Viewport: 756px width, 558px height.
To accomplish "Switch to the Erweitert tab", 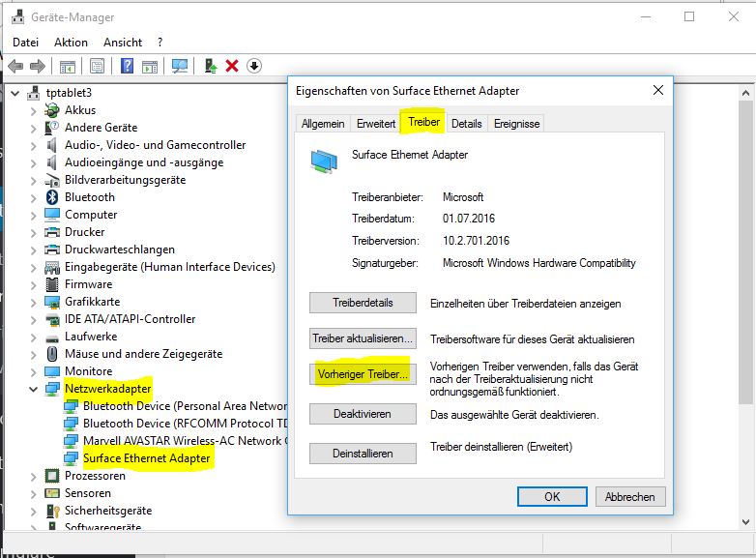I will click(x=376, y=124).
